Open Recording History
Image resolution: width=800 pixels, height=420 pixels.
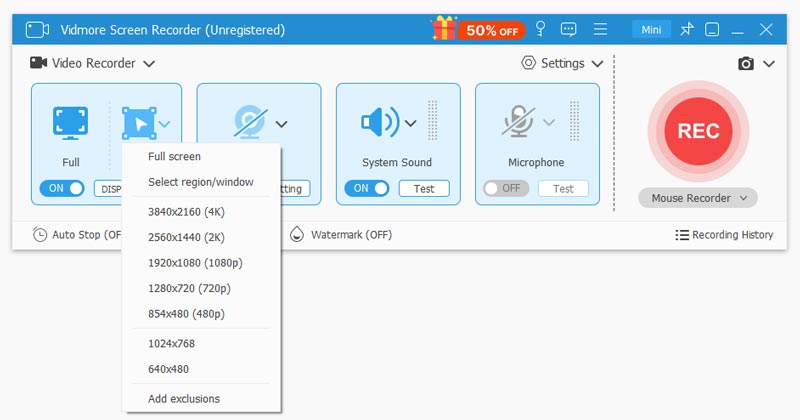pos(724,235)
